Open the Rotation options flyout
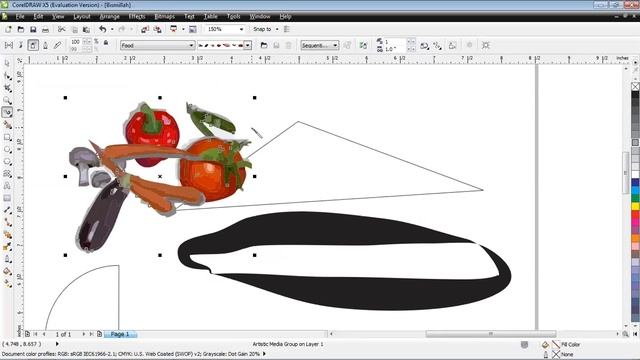640x360 pixels. 424,45
